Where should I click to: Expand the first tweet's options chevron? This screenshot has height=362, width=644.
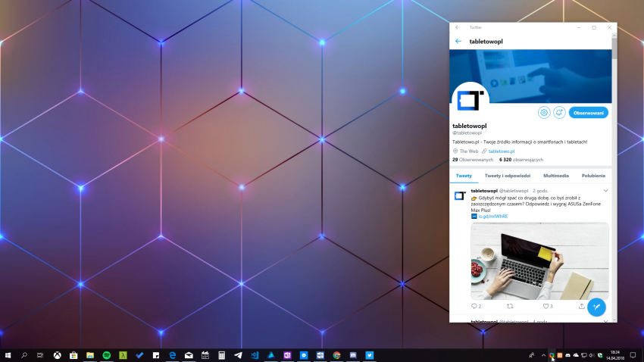[x=605, y=190]
